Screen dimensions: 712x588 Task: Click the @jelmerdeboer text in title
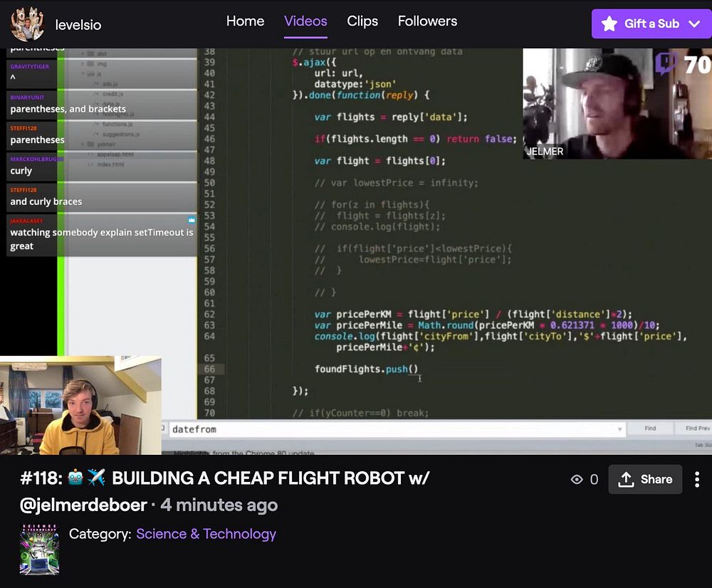[83, 505]
